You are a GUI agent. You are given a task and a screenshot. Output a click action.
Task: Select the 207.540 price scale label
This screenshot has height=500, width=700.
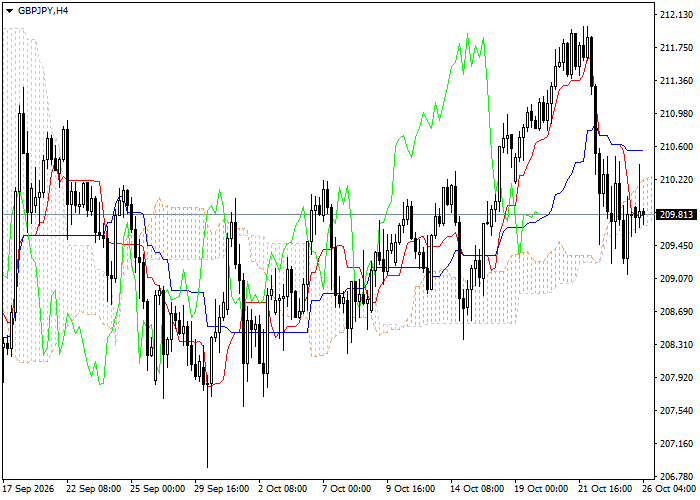(x=676, y=411)
